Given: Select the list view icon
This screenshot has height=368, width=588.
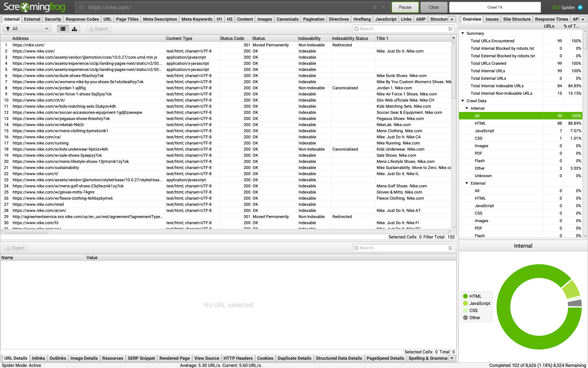Looking at the screenshot, I should 62,29.
